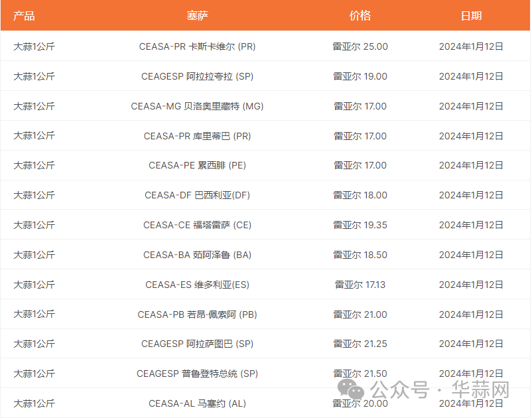Screen dimensions: 532x418
Task: Click price 雷亚尔 19.00
Action: click(360, 76)
